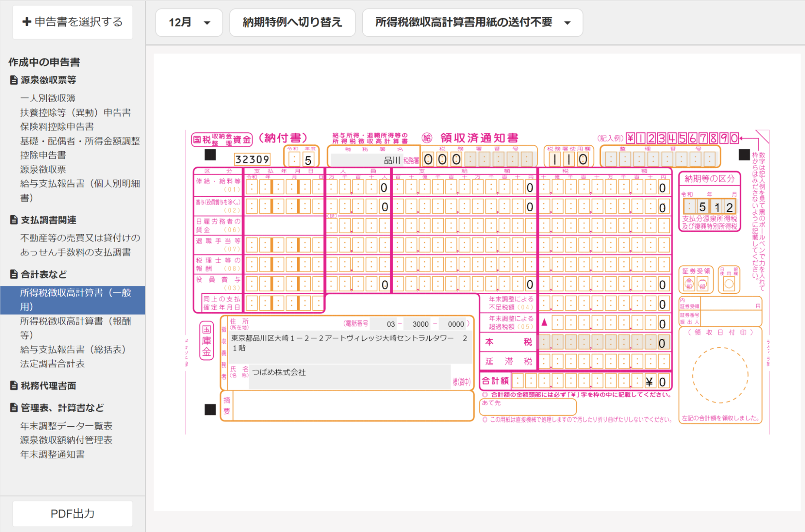This screenshot has height=532, width=805.
Task: Click the document icon beside 支払調書関連
Action: (x=14, y=220)
